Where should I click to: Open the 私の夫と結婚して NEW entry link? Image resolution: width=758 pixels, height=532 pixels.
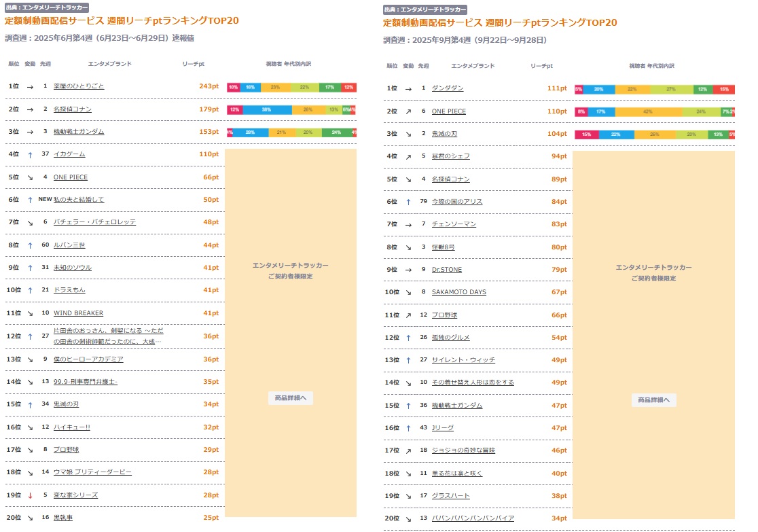click(x=78, y=199)
